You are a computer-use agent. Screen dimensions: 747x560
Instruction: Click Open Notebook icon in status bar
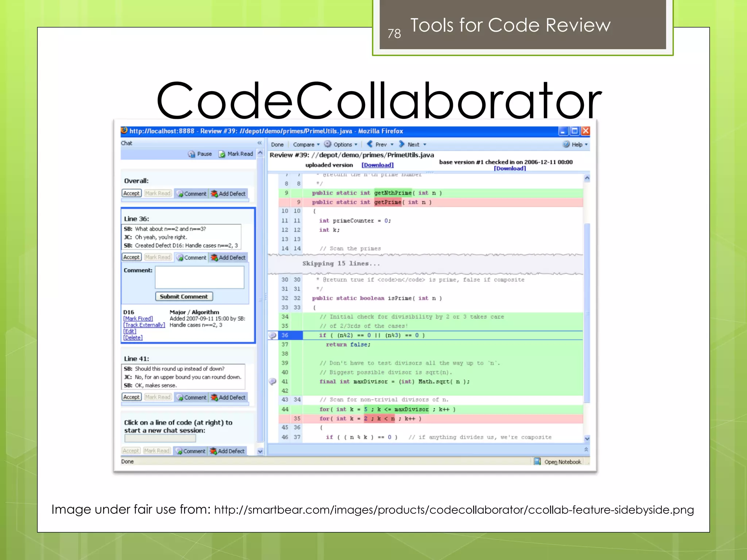coord(537,462)
